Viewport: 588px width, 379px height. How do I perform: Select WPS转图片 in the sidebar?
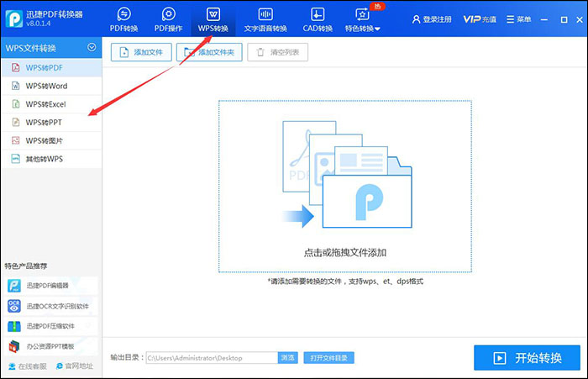(x=51, y=140)
